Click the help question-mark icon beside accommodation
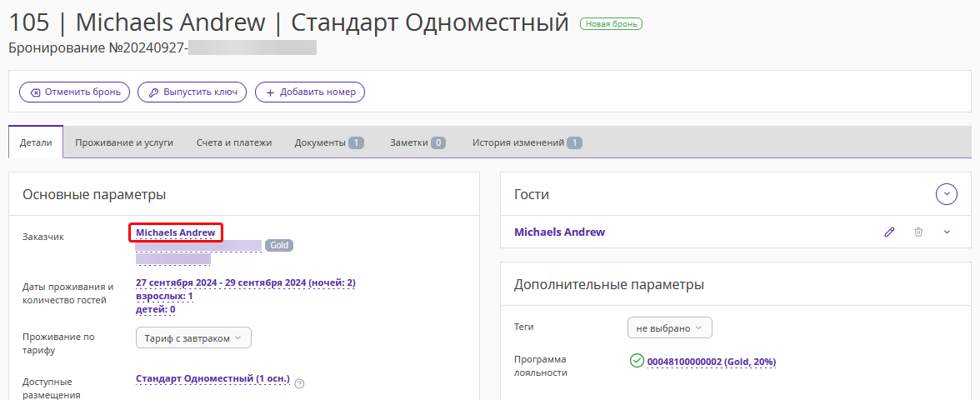Viewport: 980px width, 400px height. (x=299, y=383)
